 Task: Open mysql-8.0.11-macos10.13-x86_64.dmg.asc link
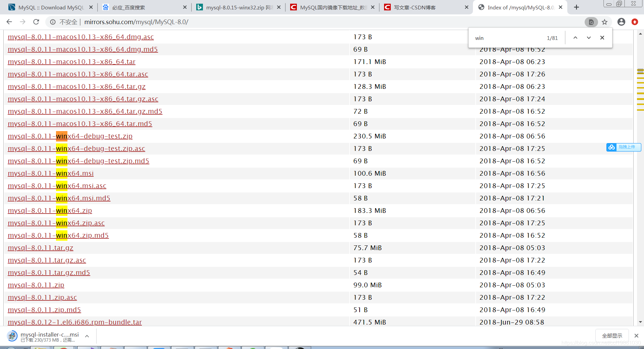(x=81, y=37)
